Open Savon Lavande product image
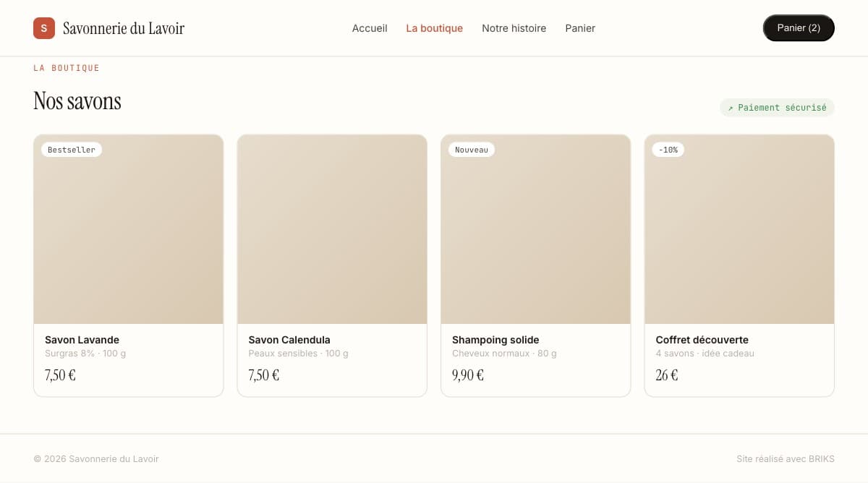 point(129,229)
